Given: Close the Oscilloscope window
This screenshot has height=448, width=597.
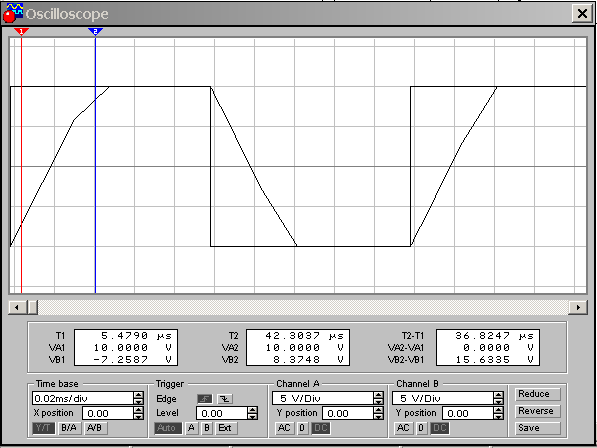Looking at the screenshot, I should coord(582,14).
